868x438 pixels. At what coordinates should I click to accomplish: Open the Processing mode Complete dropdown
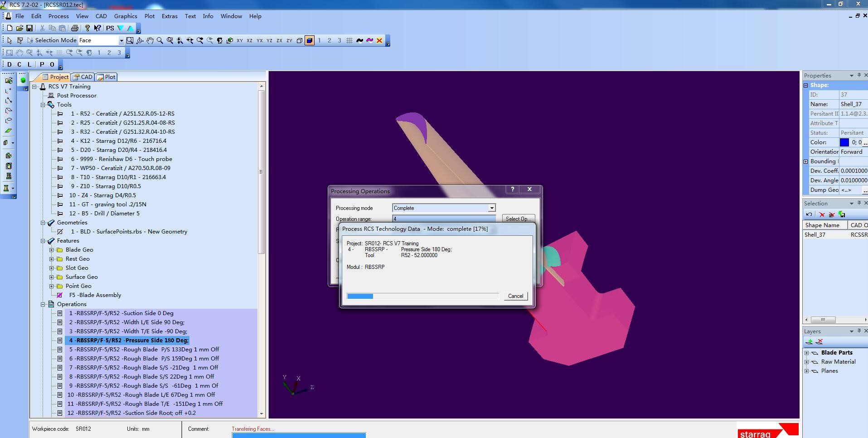point(491,208)
